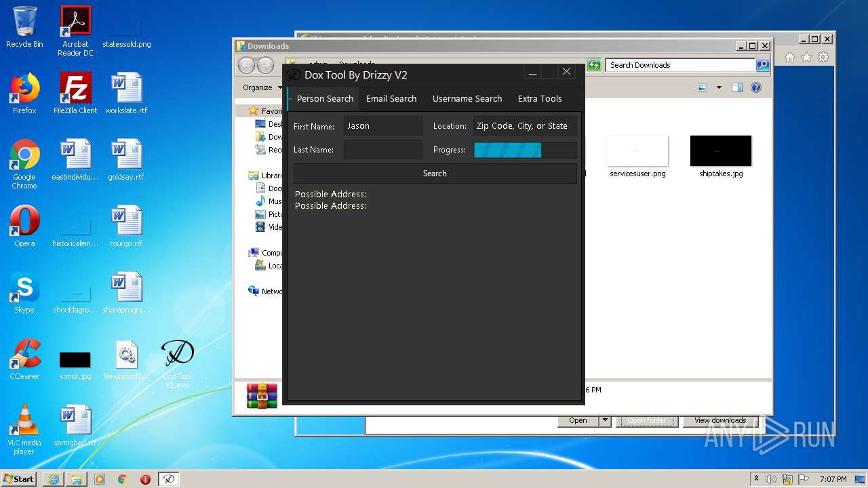Image resolution: width=868 pixels, height=488 pixels.
Task: Launch VLC media player from desktop
Action: click(x=24, y=430)
